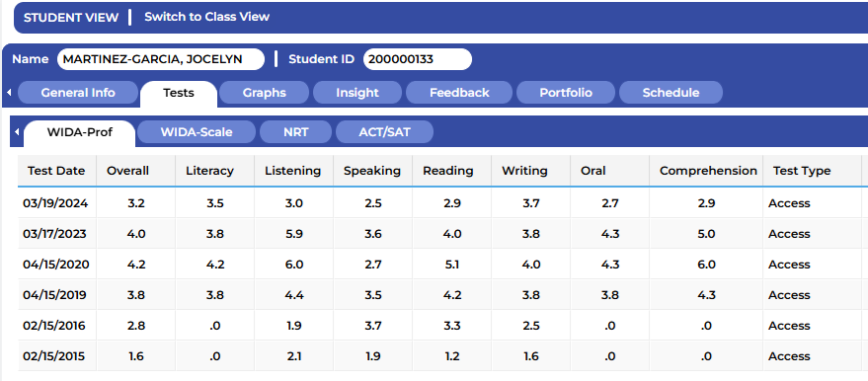868x381 pixels.
Task: Click the Student ID input field
Action: [418, 59]
